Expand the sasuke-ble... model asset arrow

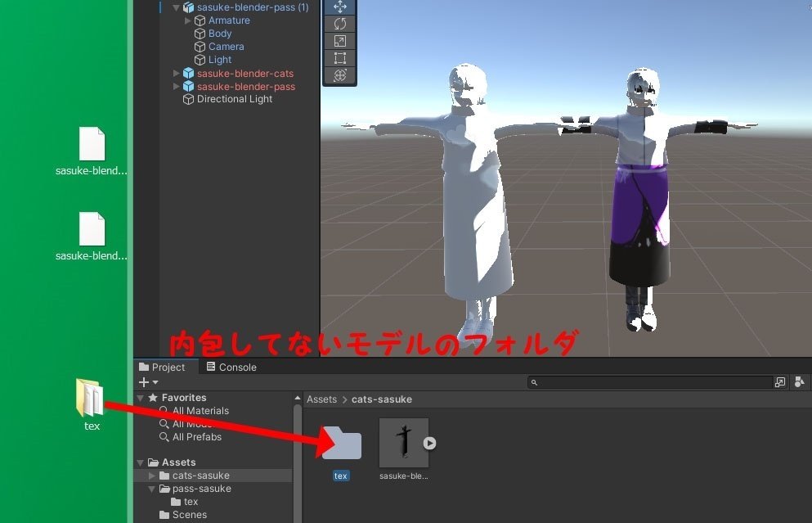(429, 443)
